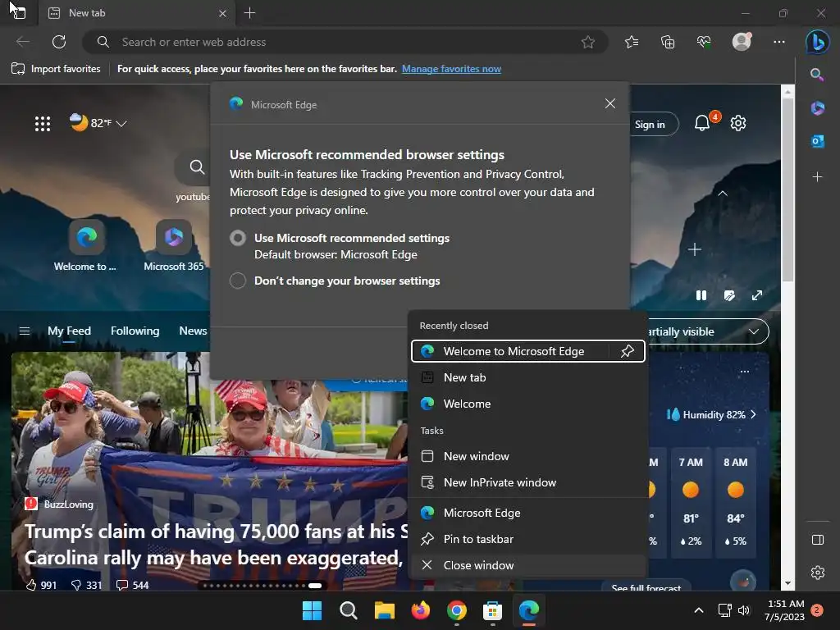Viewport: 840px width, 630px height.
Task: Open Outlook icon in sidebar
Action: tap(817, 141)
